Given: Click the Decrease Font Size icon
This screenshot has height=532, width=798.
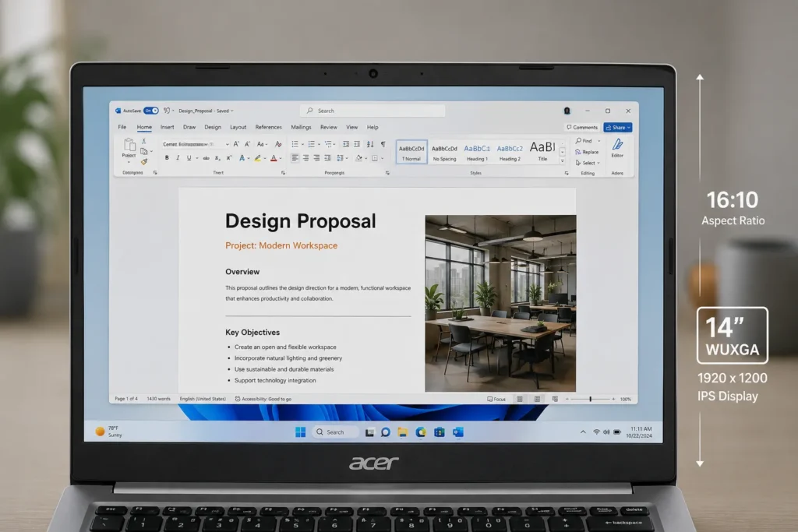Looking at the screenshot, I should (x=247, y=144).
